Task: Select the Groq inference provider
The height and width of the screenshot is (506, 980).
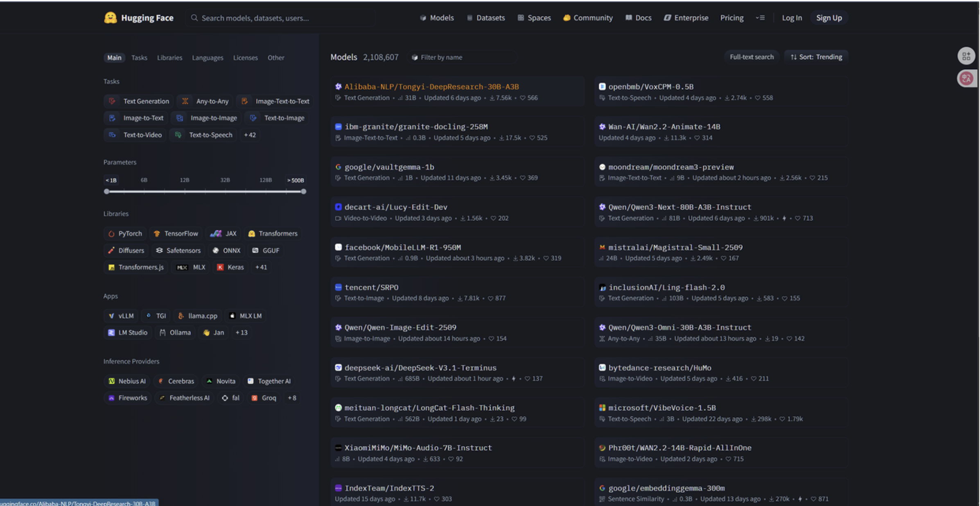Action: 264,398
